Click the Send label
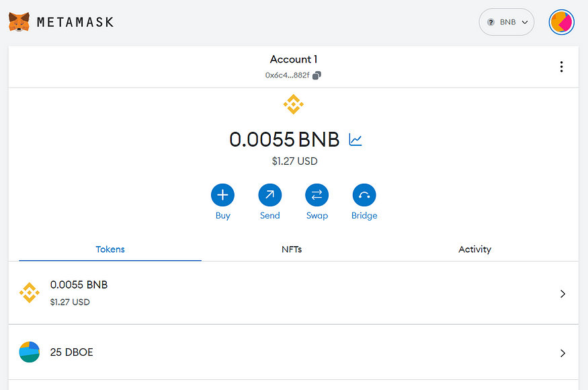588x390 pixels. click(270, 215)
